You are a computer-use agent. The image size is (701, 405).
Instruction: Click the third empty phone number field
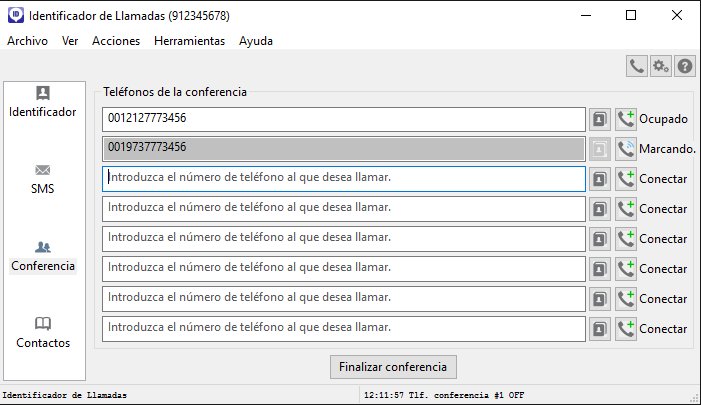coord(343,239)
